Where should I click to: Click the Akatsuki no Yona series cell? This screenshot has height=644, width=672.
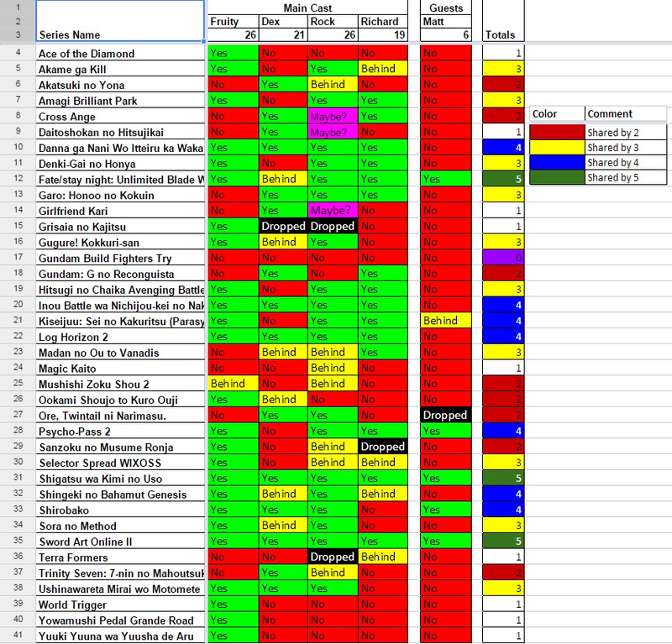[120, 85]
